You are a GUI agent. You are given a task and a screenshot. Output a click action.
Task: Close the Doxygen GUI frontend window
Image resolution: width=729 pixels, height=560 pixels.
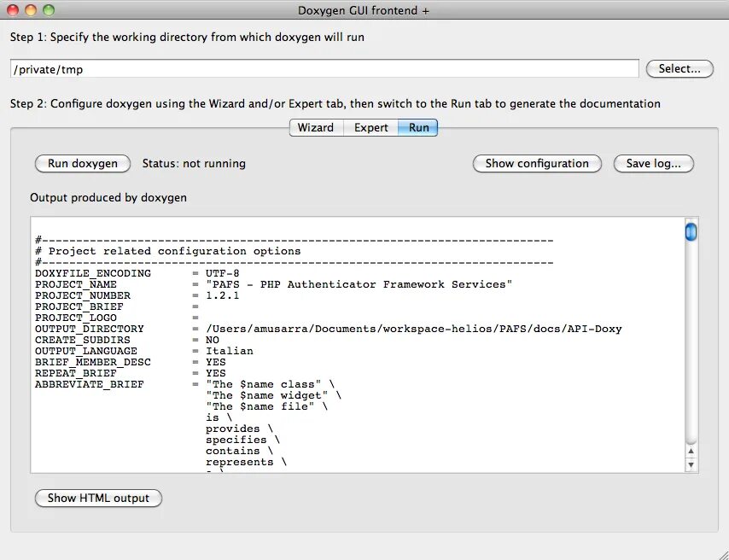(x=13, y=10)
